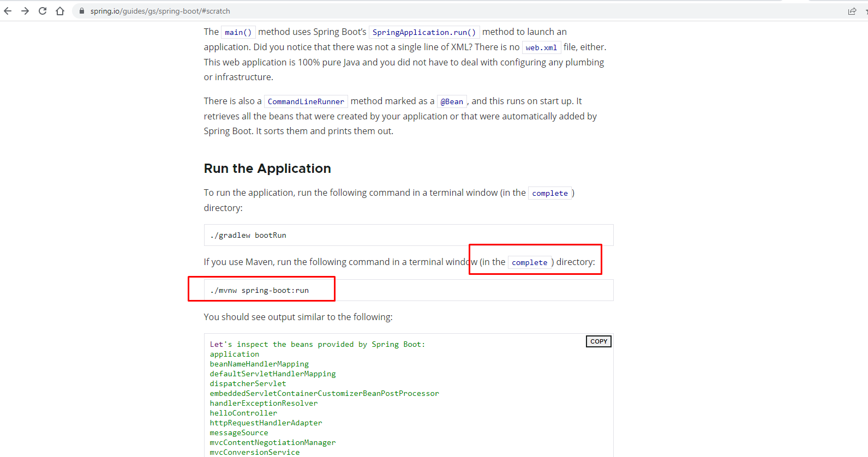The image size is (868, 457).
Task: Select the defaultServletHandlerMapping output line
Action: [273, 374]
